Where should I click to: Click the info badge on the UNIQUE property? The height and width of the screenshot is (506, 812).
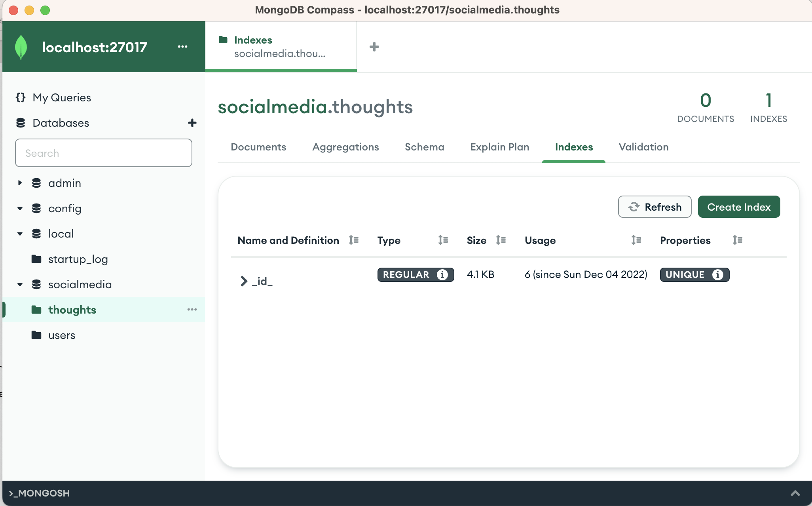[x=718, y=275]
